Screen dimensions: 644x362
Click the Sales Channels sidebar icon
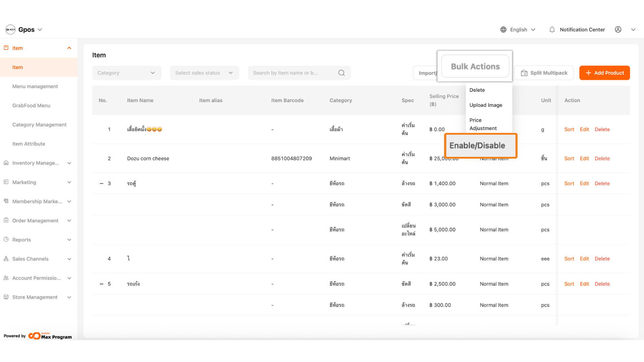pos(6,259)
